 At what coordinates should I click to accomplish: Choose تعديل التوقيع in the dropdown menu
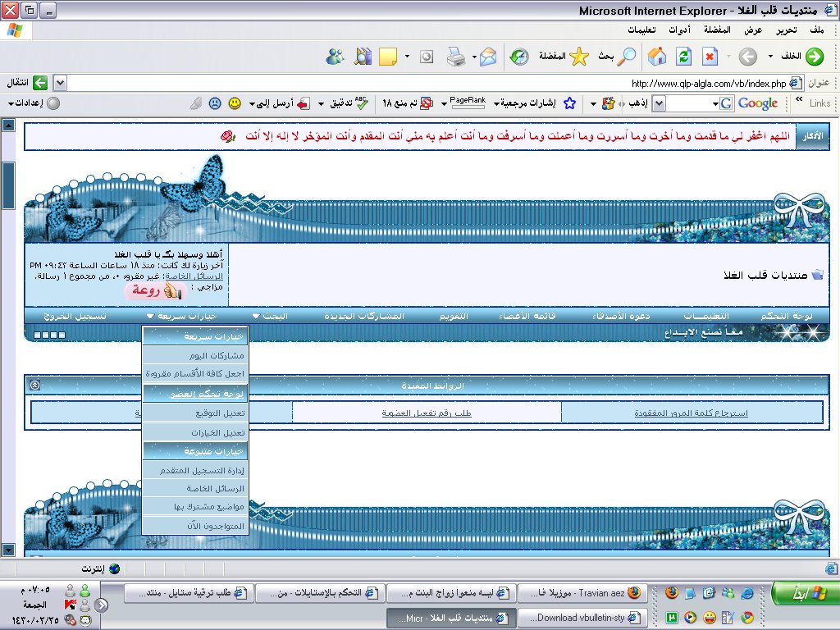194,413
